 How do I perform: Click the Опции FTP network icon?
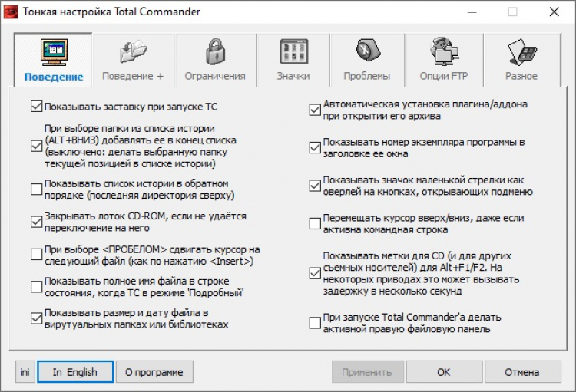pos(443,52)
